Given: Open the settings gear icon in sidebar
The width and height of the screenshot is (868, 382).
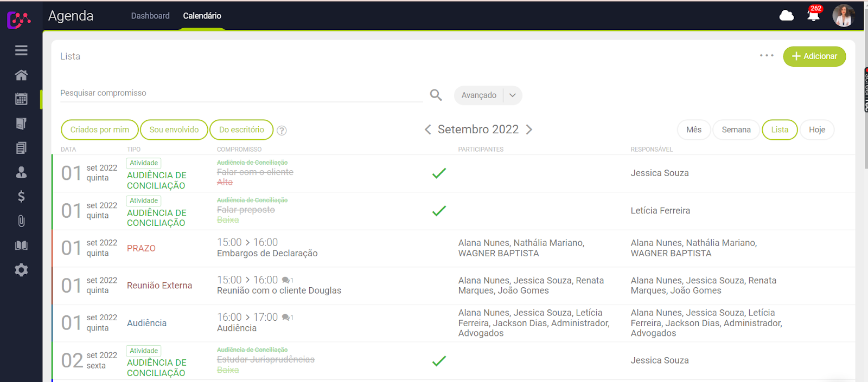Looking at the screenshot, I should click(21, 270).
